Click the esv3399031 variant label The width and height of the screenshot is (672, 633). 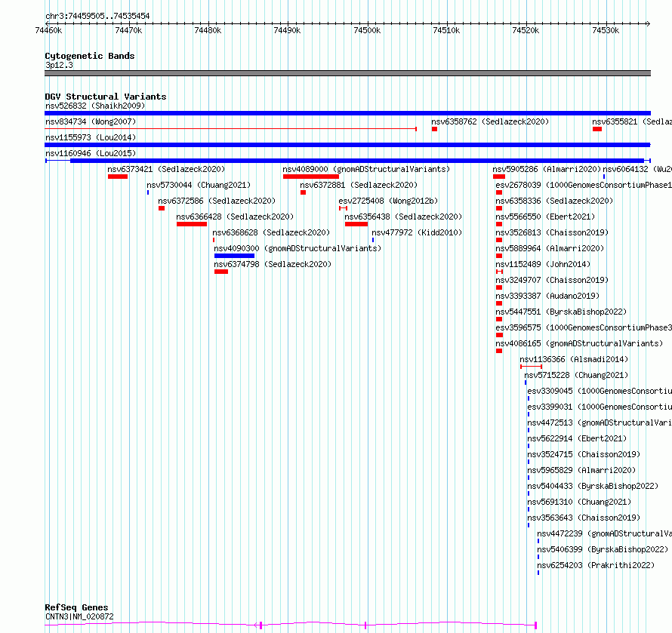[600, 407]
